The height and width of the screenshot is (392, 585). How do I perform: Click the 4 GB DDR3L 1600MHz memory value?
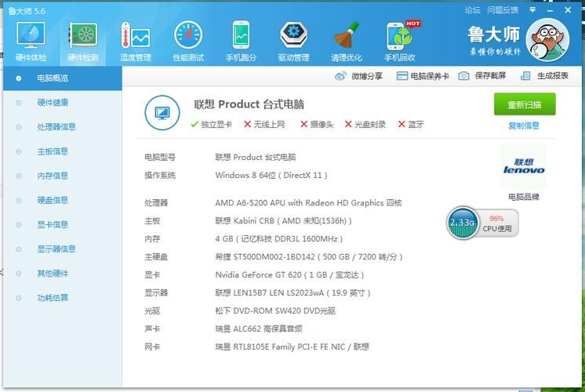pos(279,238)
